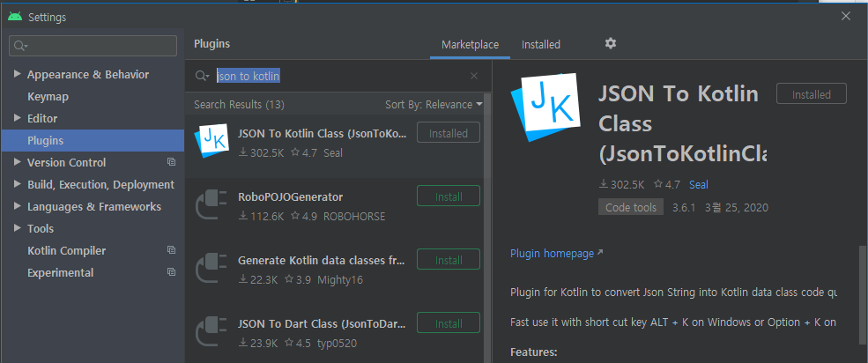The width and height of the screenshot is (868, 363).
Task: Select Keymap in settings tree
Action: point(48,97)
